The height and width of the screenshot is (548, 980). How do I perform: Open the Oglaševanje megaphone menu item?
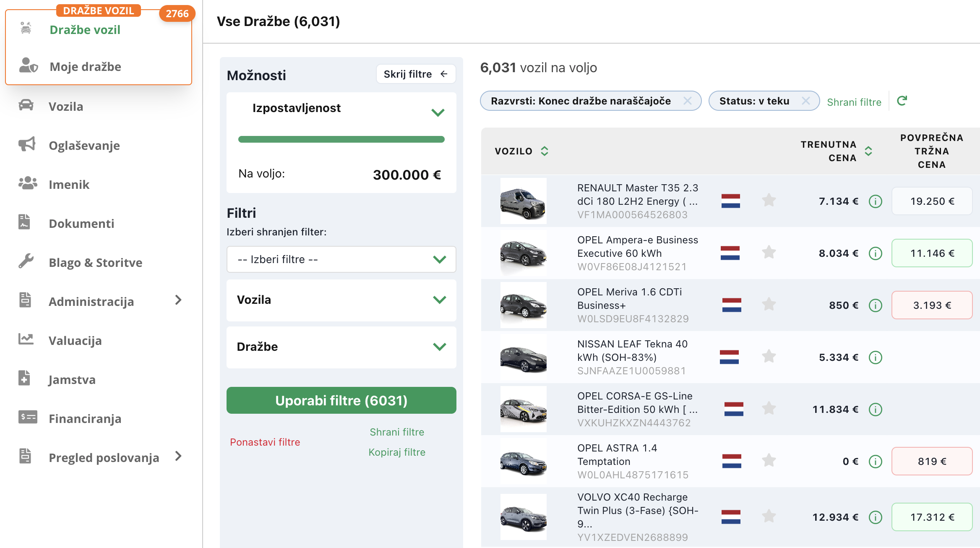click(84, 145)
